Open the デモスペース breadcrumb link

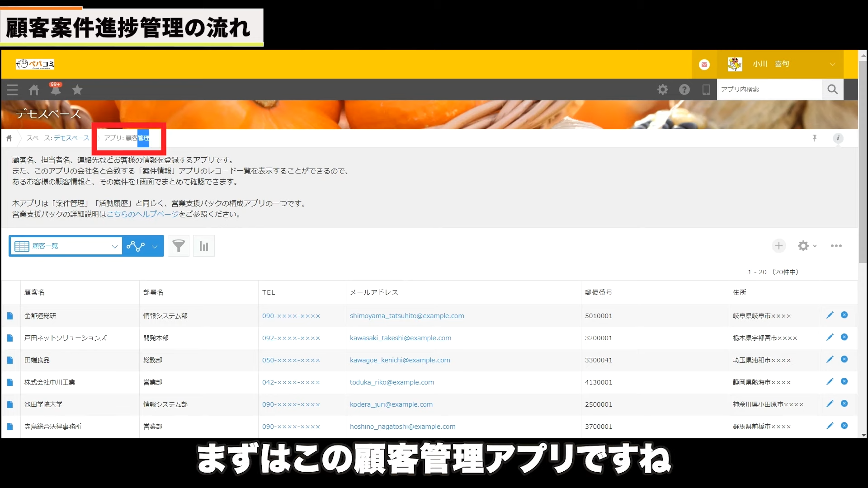coord(71,138)
